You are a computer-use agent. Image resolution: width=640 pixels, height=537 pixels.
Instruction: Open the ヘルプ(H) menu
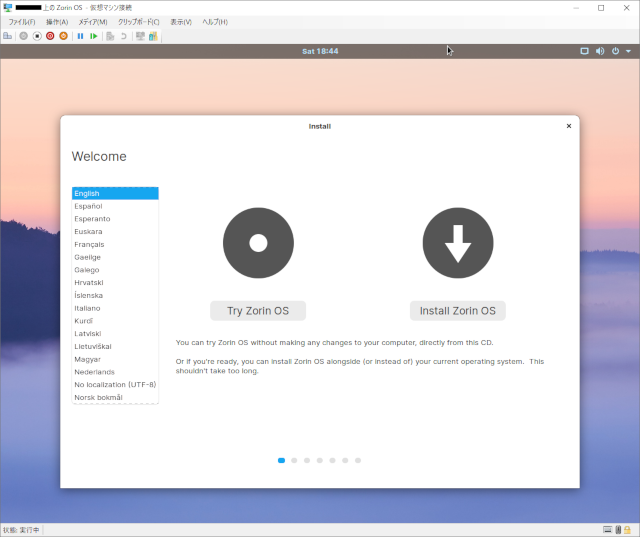(215, 22)
